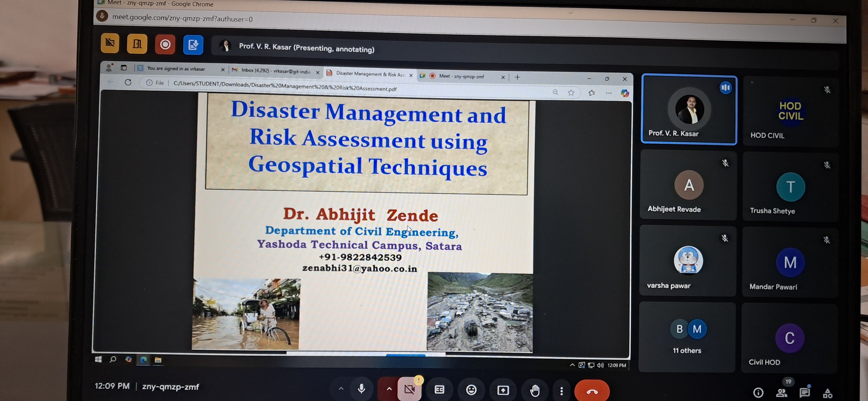Open File Explorer on shared taskbar
Viewport: 868px width, 401px height.
pyautogui.click(x=158, y=360)
